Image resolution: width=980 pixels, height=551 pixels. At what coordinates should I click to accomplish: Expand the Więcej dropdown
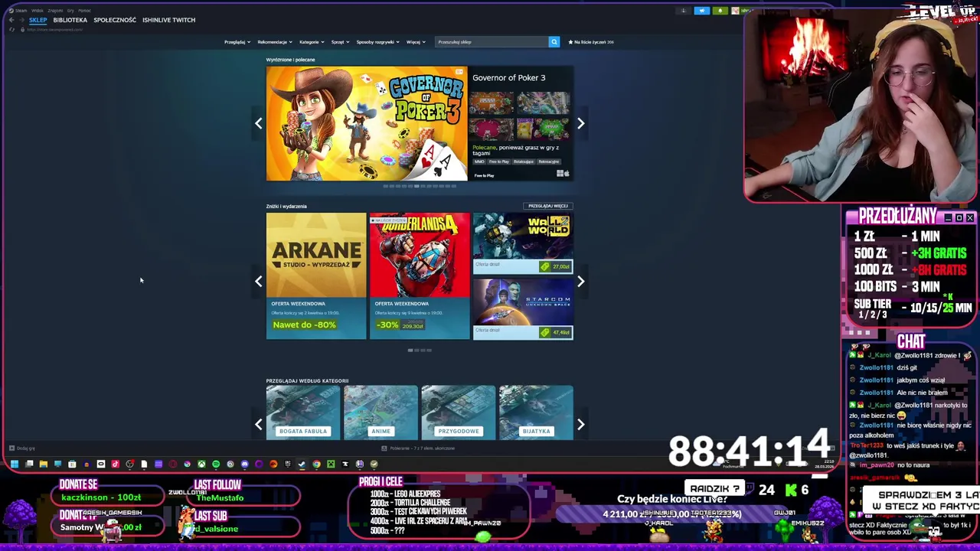(x=416, y=42)
